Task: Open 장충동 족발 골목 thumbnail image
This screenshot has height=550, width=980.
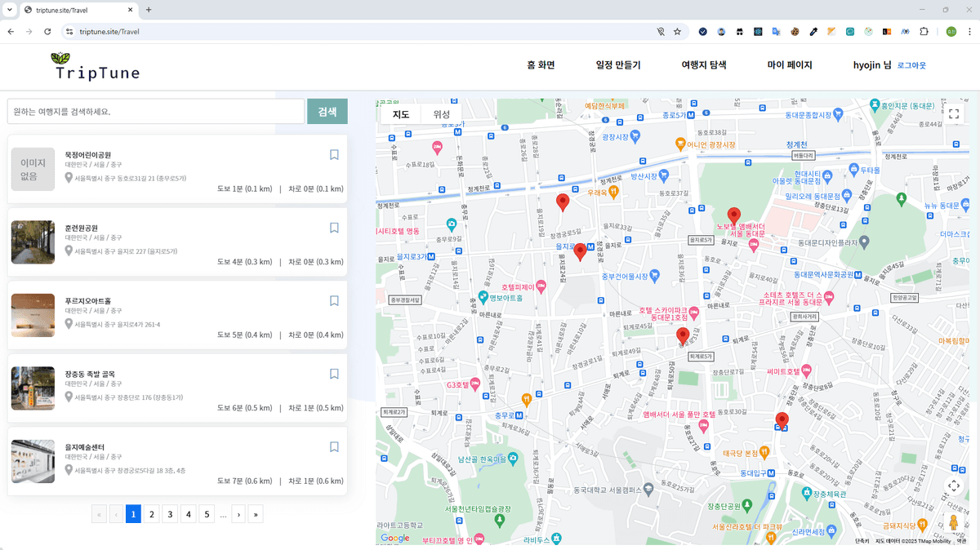Action: click(33, 388)
